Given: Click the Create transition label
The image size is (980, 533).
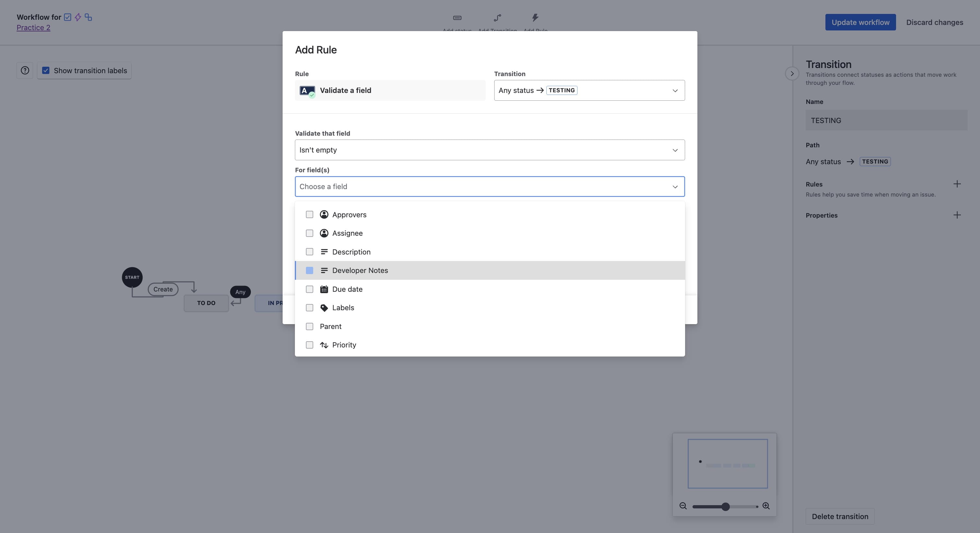Looking at the screenshot, I should click(x=163, y=289).
